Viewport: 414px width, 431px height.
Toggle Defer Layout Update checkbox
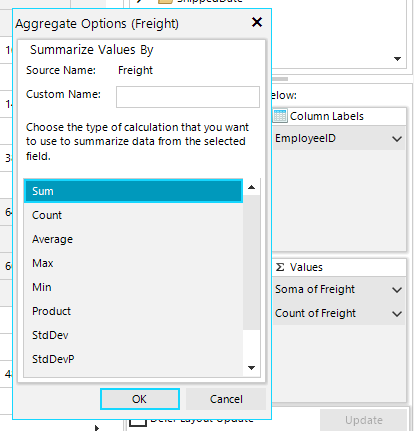click(138, 423)
